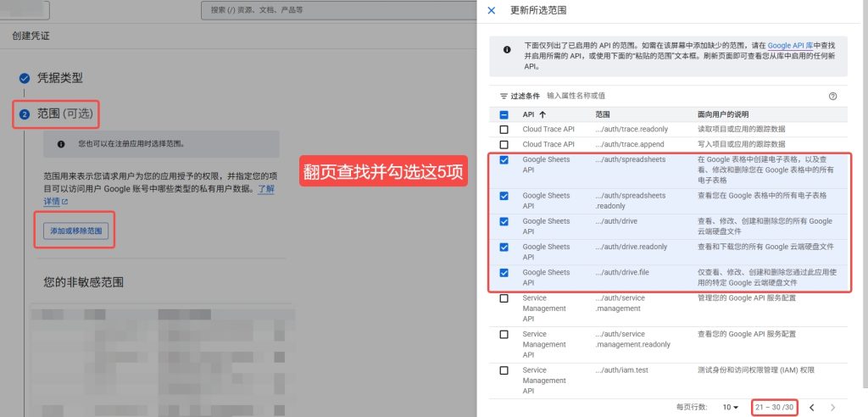868x417 pixels.
Task: Click the 凭据类型 completed step checkmark icon
Action: click(25, 78)
